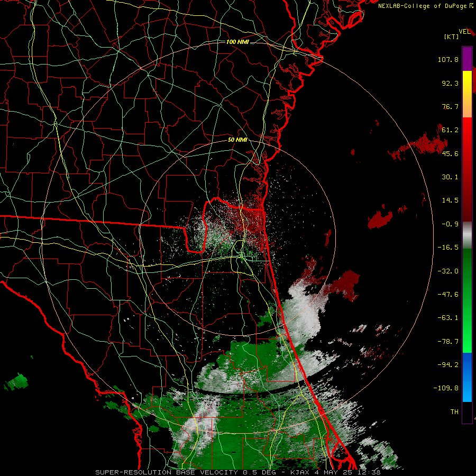
Task: Click the VEL label above the color scale
Action: click(x=464, y=32)
